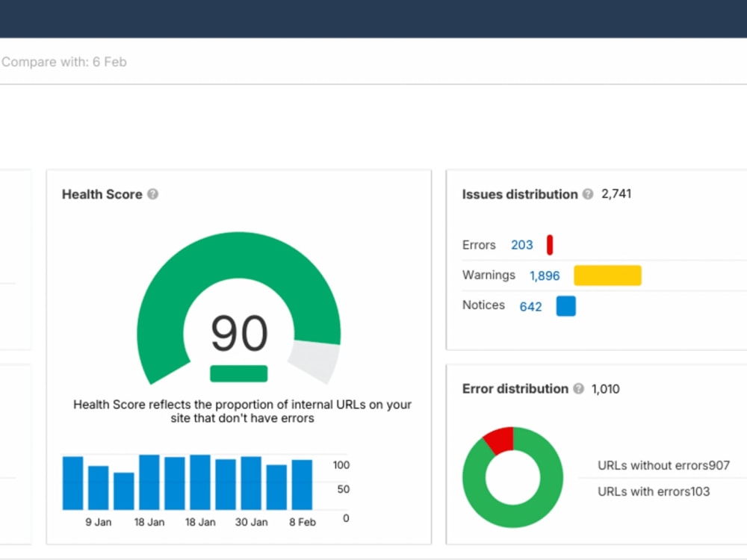Select the 30 Jan bar in history chart
Viewport: 747px width, 560px height.
[251, 483]
